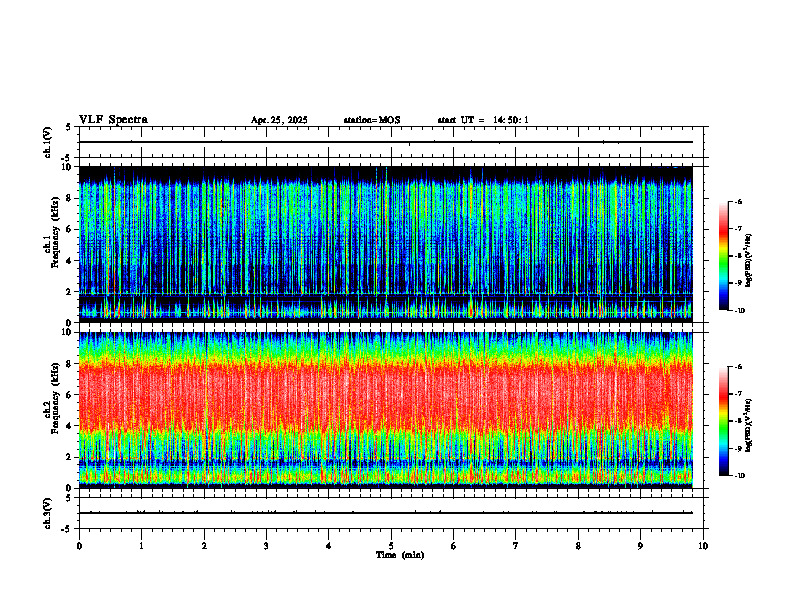Click the "-6" label on ch.2 colorbar
The width and height of the screenshot is (792, 612).
(x=738, y=367)
